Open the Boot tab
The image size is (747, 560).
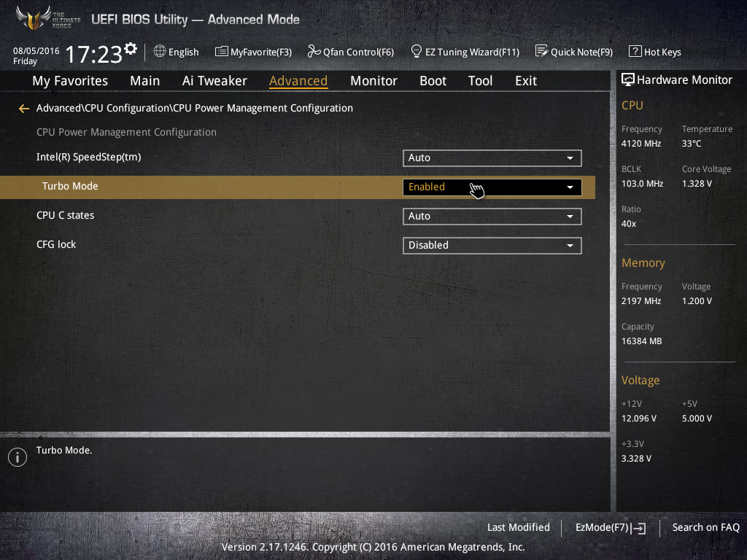pos(433,81)
